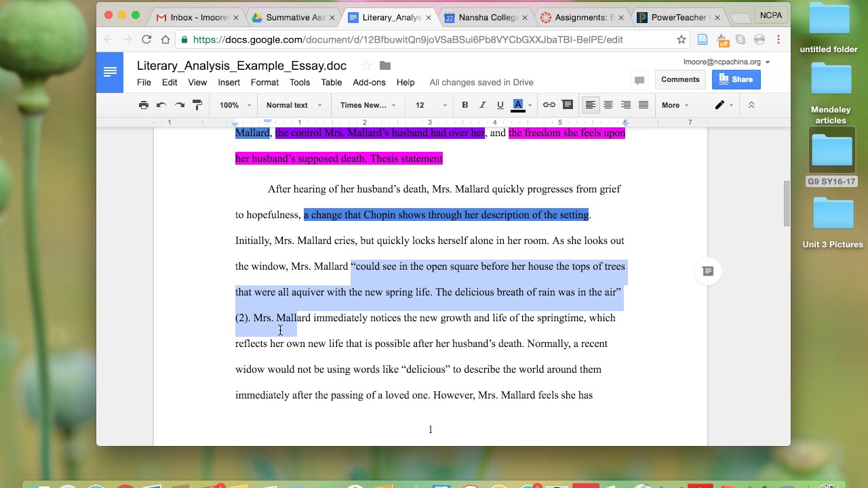Open the File menu

[144, 82]
